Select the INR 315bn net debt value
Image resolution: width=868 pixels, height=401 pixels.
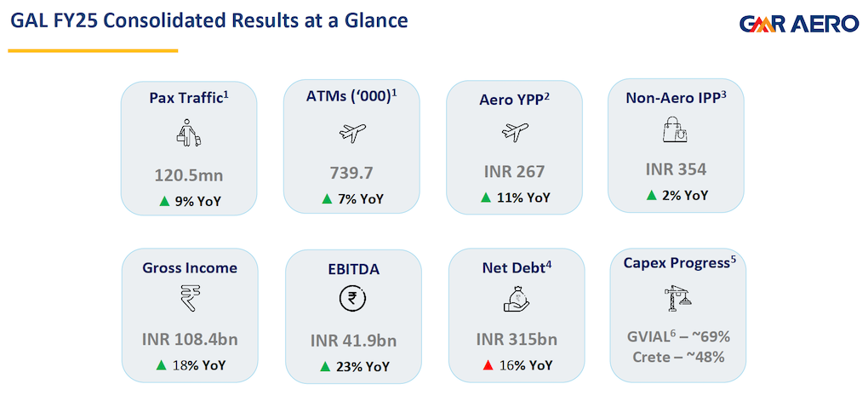click(x=517, y=339)
